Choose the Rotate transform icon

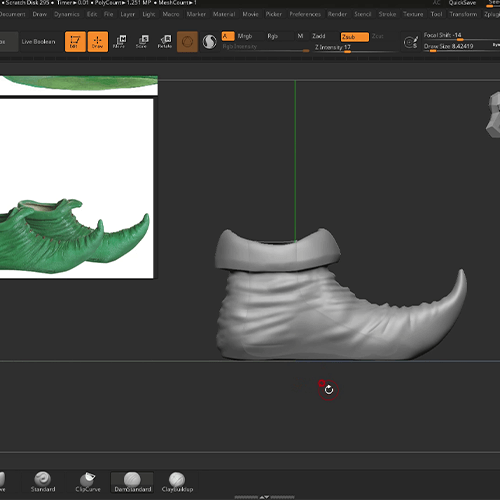click(165, 42)
